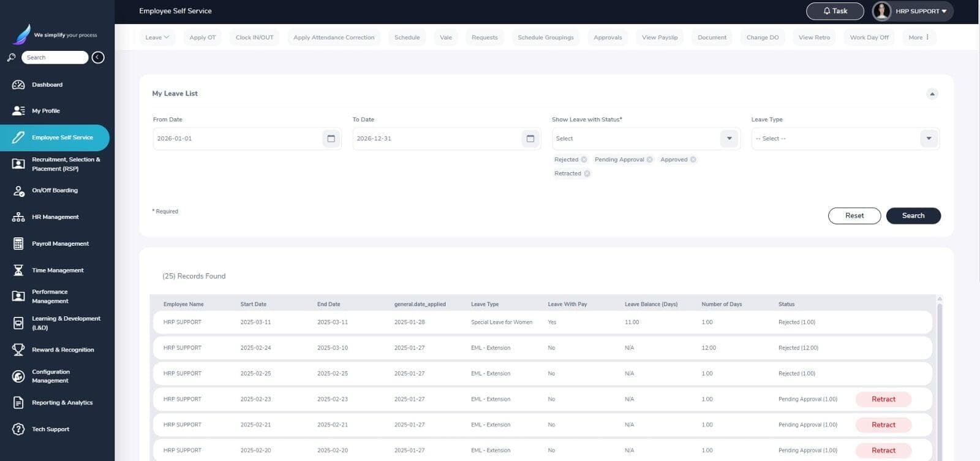
Task: Collapse sidebar with the arrow circle icon
Action: coord(98,57)
